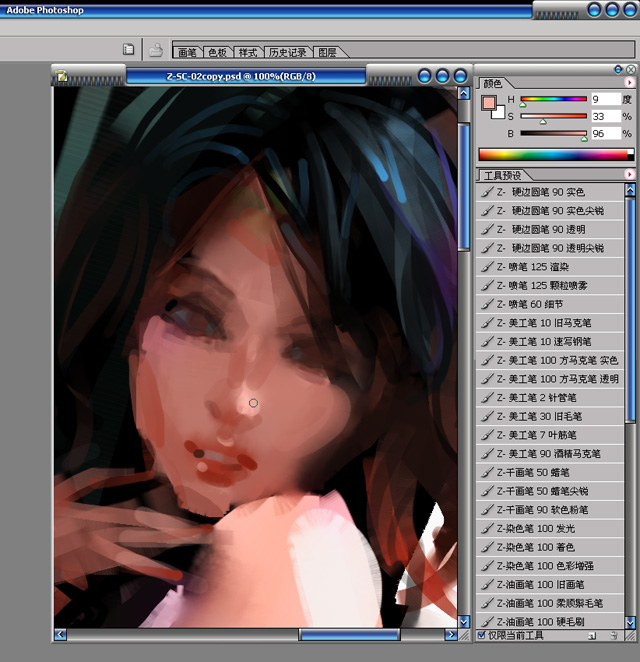Image resolution: width=640 pixels, height=662 pixels.
Task: Click the document's horizontal scrollbar thumb
Action: (x=350, y=634)
